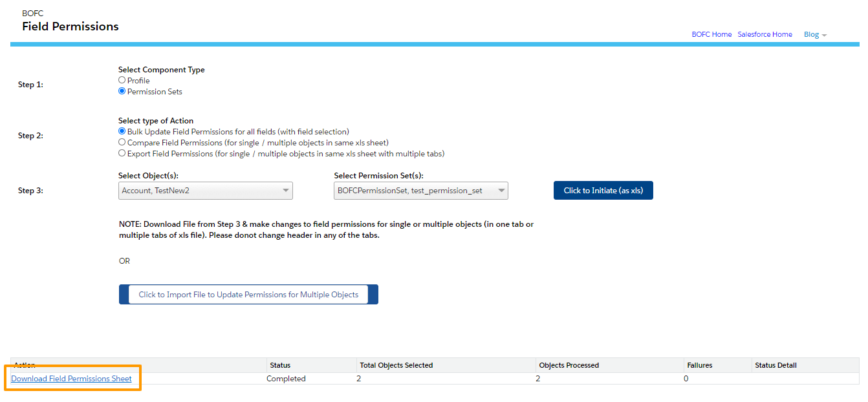Screen dimensions: 868x402
Task: Click the Step 2: label
Action: coord(30,136)
